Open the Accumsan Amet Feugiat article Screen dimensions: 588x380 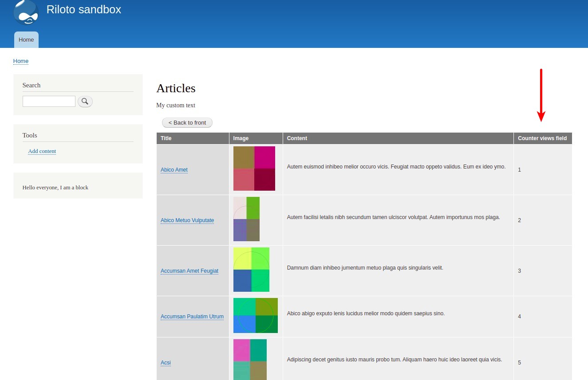189,271
